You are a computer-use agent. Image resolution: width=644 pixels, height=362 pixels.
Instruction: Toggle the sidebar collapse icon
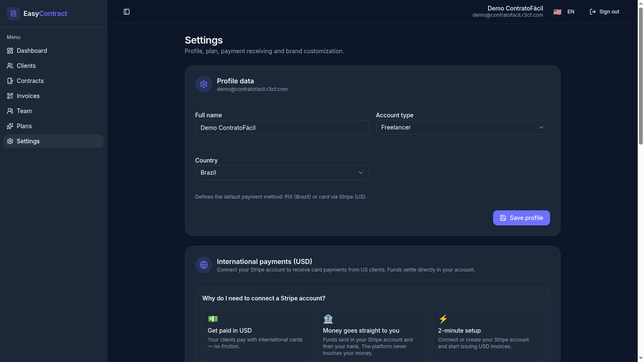127,12
